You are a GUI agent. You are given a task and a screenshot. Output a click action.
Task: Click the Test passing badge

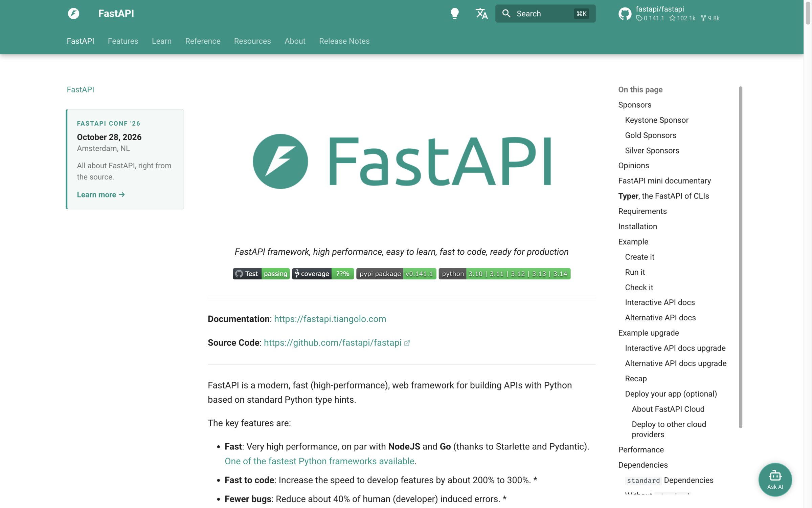click(x=261, y=274)
